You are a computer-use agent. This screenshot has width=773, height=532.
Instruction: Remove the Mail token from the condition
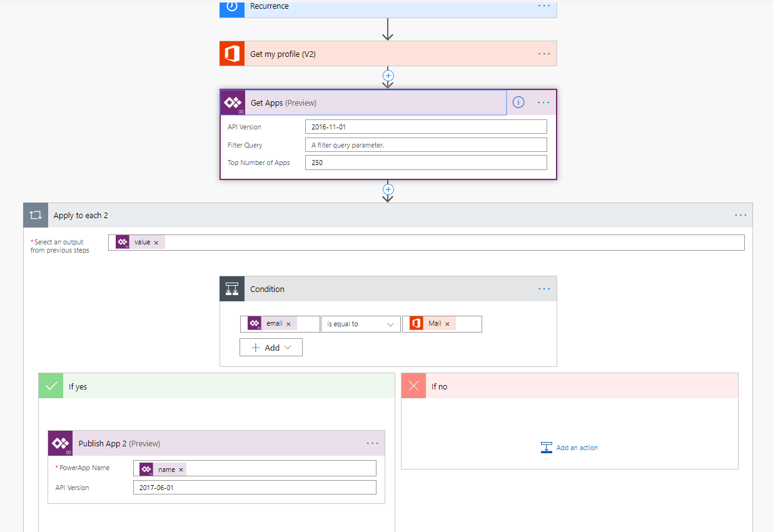pos(447,324)
